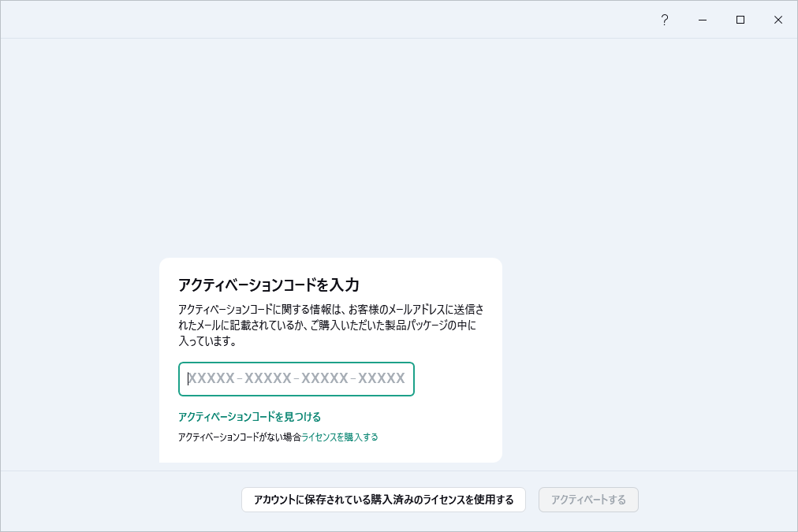This screenshot has width=798, height=532.
Task: Use saved license from account button
Action: tap(383, 500)
